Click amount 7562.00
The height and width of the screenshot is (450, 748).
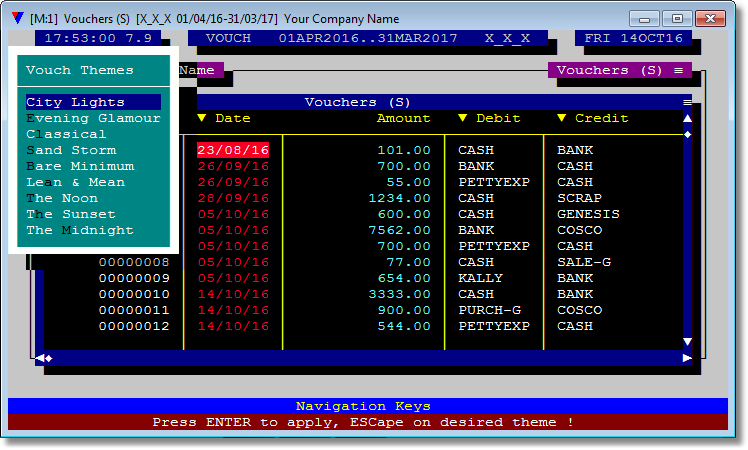[399, 230]
